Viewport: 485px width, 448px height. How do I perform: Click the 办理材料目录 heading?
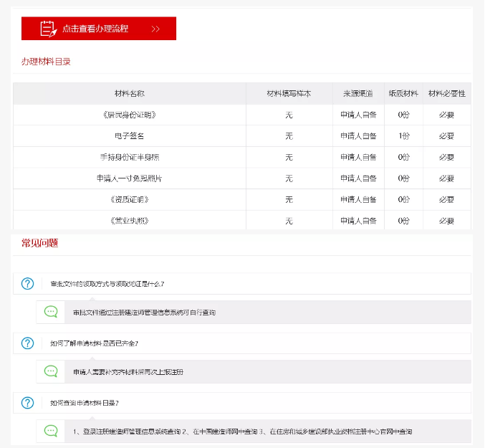(46, 62)
